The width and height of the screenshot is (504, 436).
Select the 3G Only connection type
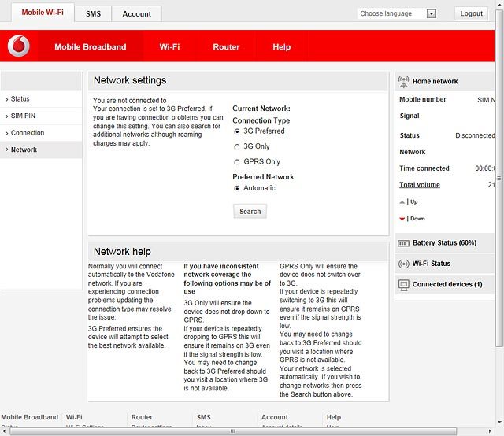[x=237, y=147]
